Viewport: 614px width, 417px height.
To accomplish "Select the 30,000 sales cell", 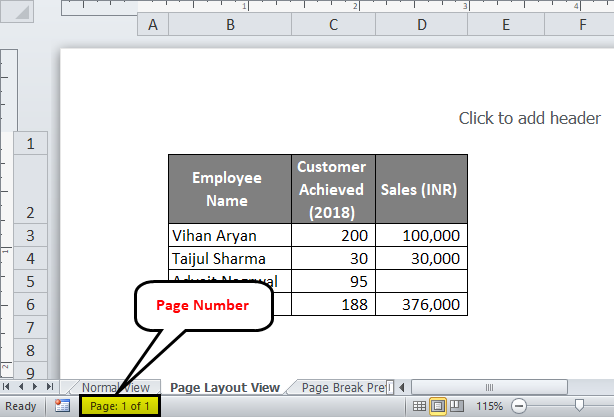I will 421,258.
